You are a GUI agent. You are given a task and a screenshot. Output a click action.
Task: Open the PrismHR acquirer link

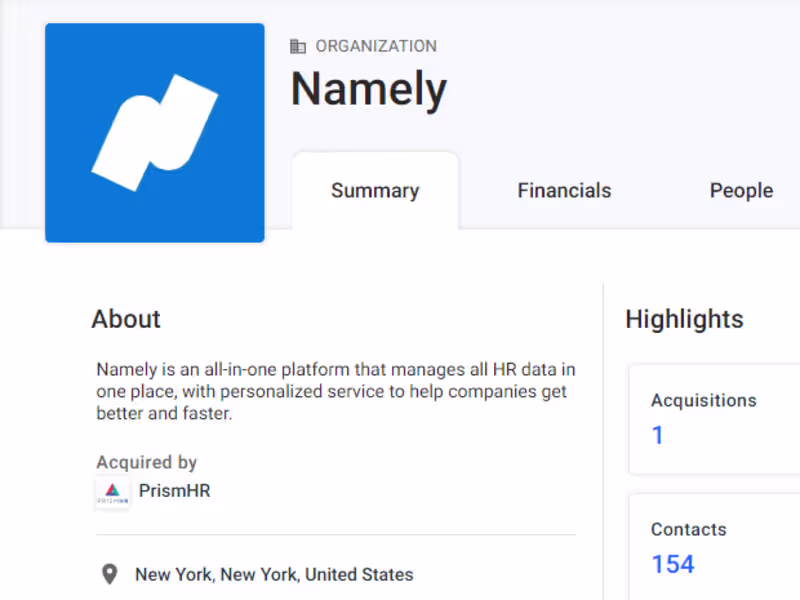click(x=175, y=491)
